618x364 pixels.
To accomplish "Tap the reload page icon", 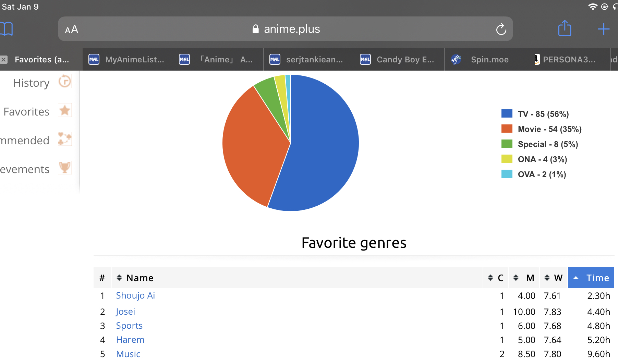I will (x=501, y=29).
